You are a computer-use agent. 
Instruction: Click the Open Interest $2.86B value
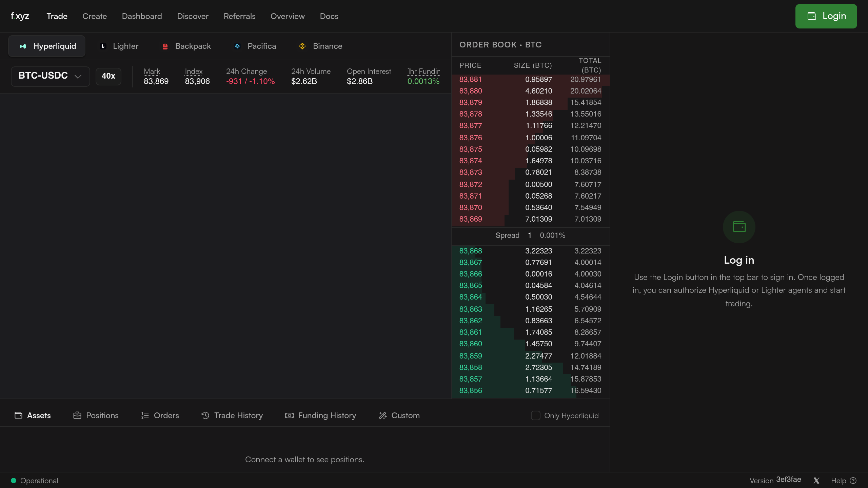pyautogui.click(x=360, y=81)
